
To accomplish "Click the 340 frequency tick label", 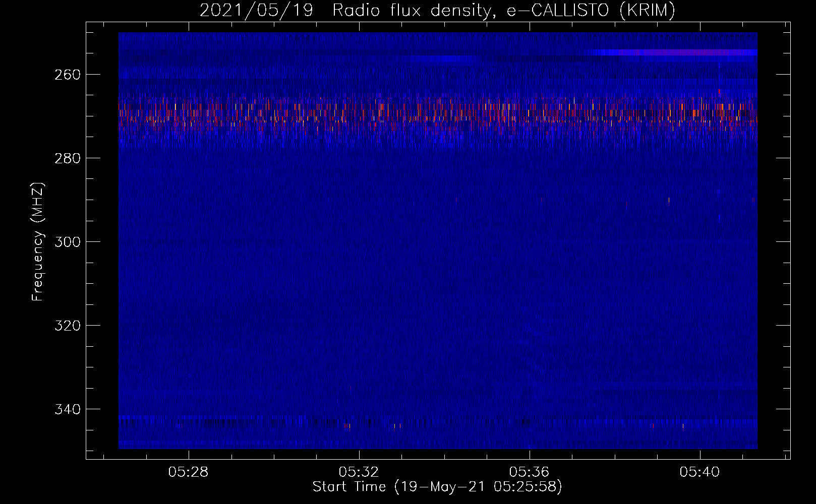I will 68,409.
